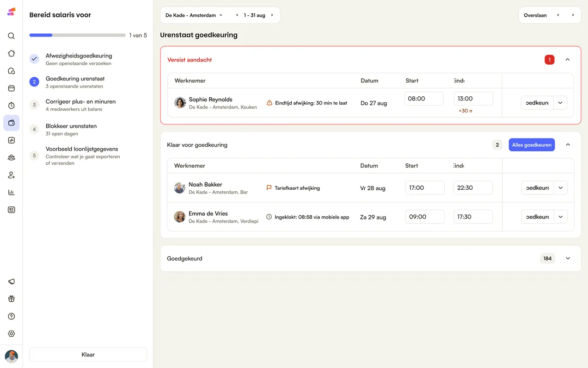
Task: Open approve options dropdown for Emma de Vries
Action: click(560, 217)
